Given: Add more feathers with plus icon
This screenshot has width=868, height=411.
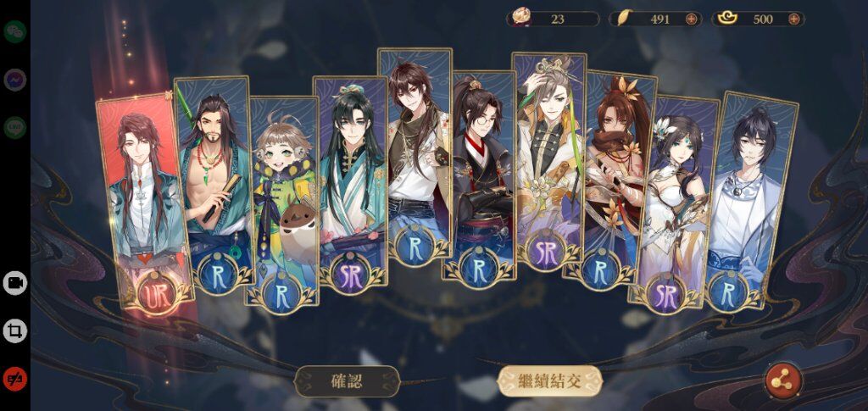Looking at the screenshot, I should [691, 19].
